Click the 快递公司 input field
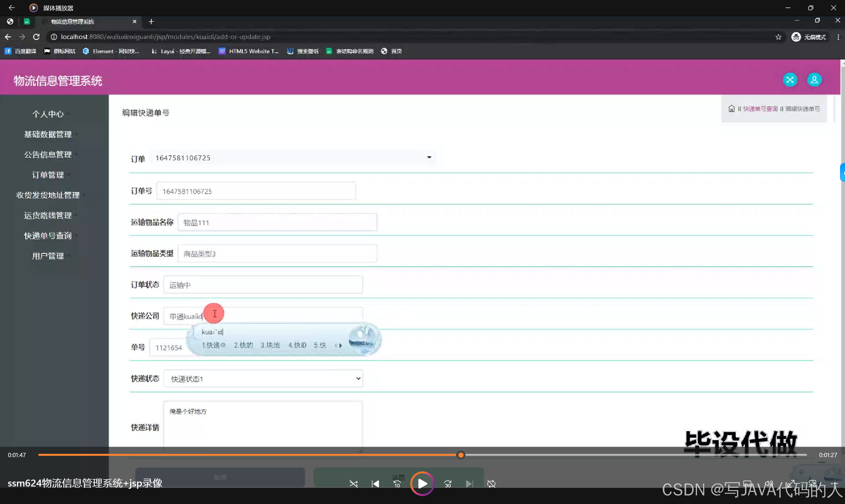 click(x=282, y=316)
